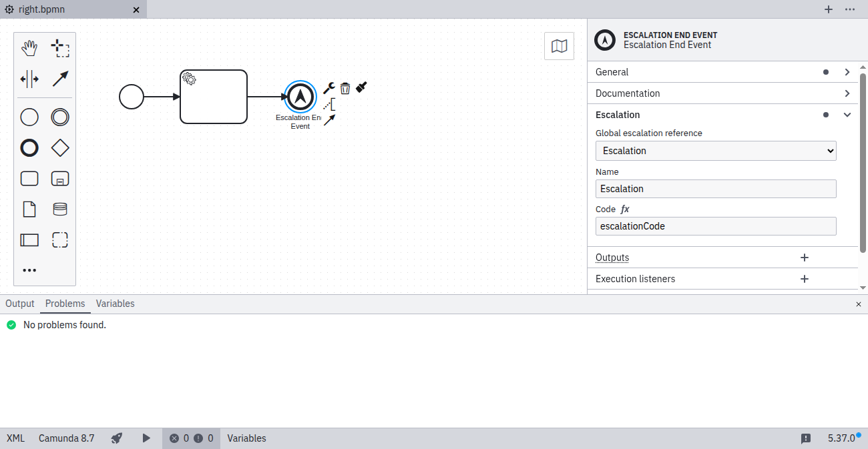The width and height of the screenshot is (868, 449).
Task: Select the data store shape
Action: coord(60,209)
